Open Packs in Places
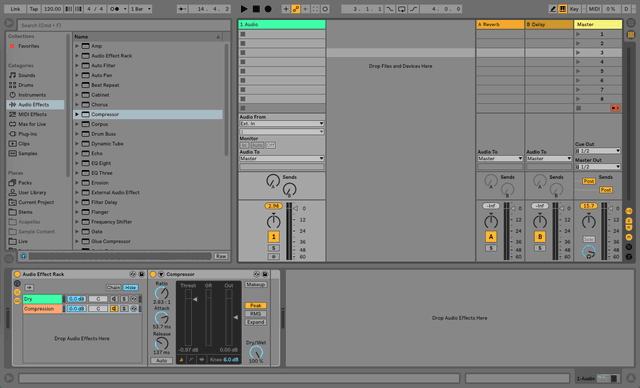Image resolution: width=640 pixels, height=388 pixels. (25, 183)
